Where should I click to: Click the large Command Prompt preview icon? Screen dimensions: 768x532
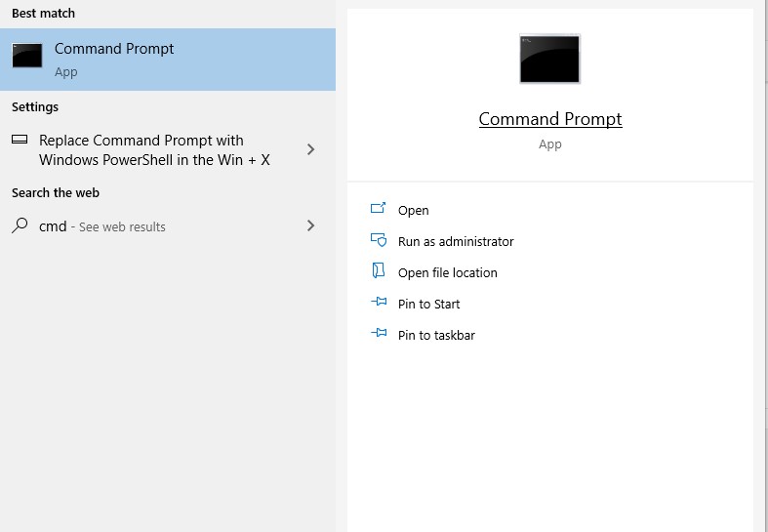[549, 59]
